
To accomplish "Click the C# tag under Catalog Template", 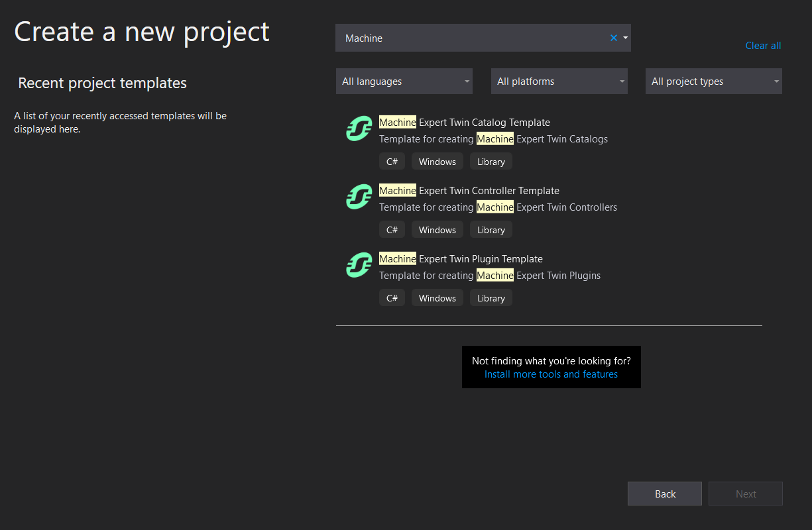I will point(392,162).
